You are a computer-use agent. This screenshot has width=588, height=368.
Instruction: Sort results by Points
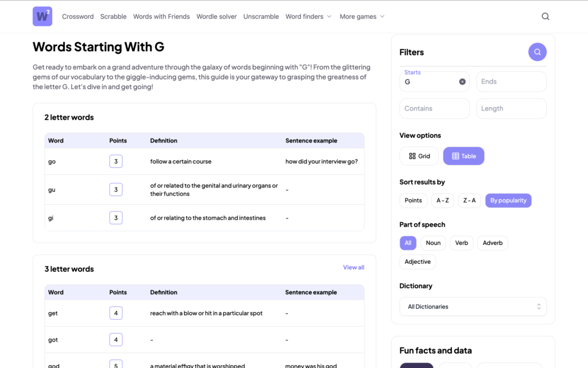pyautogui.click(x=413, y=200)
